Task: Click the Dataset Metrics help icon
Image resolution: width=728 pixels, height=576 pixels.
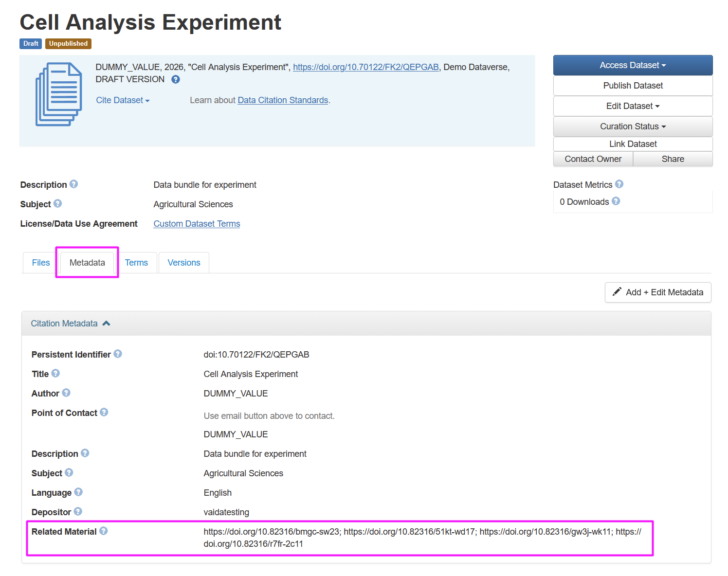Action: [619, 184]
